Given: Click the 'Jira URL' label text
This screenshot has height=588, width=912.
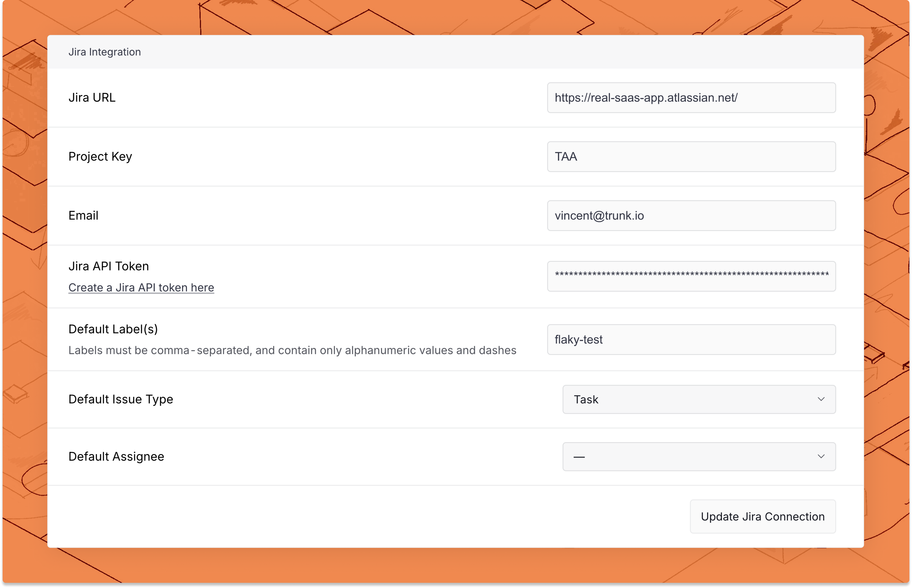Looking at the screenshot, I should pos(92,98).
